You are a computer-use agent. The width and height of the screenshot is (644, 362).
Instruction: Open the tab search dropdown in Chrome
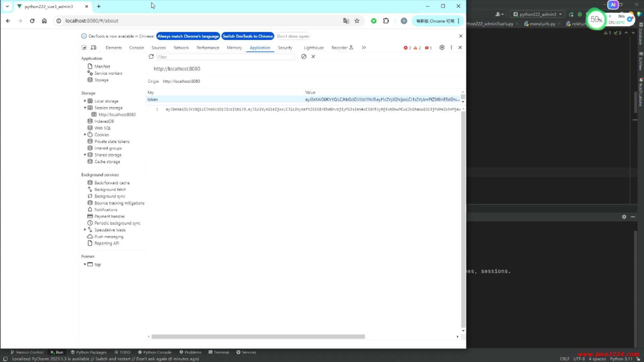[7, 6]
